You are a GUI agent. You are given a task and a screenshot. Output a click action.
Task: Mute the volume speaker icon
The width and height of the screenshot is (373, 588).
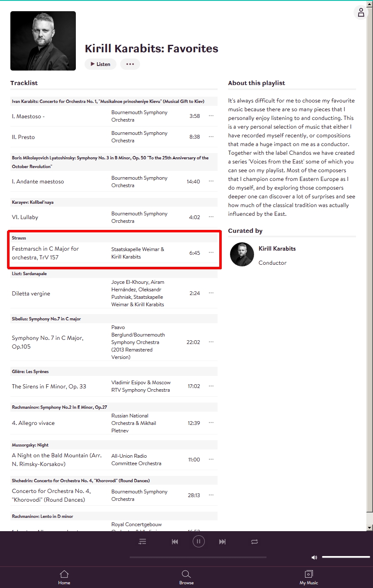click(x=314, y=557)
